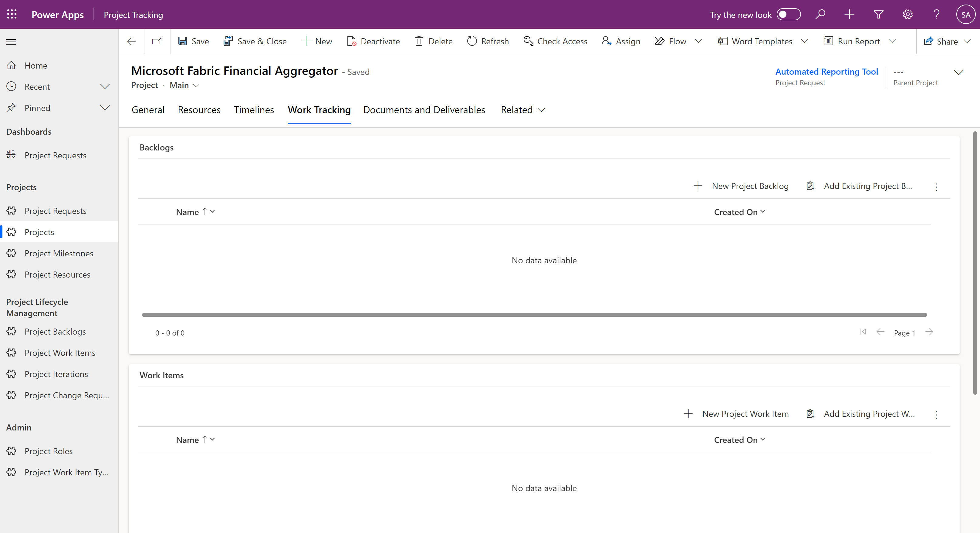
Task: Open the settings gear icon
Action: 908,15
